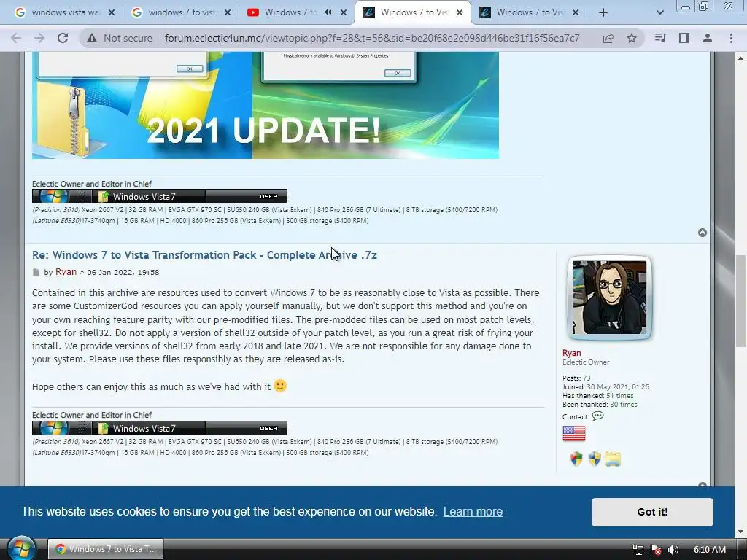Open the media control icon in toolbar
747x560 pixels.
(x=660, y=38)
